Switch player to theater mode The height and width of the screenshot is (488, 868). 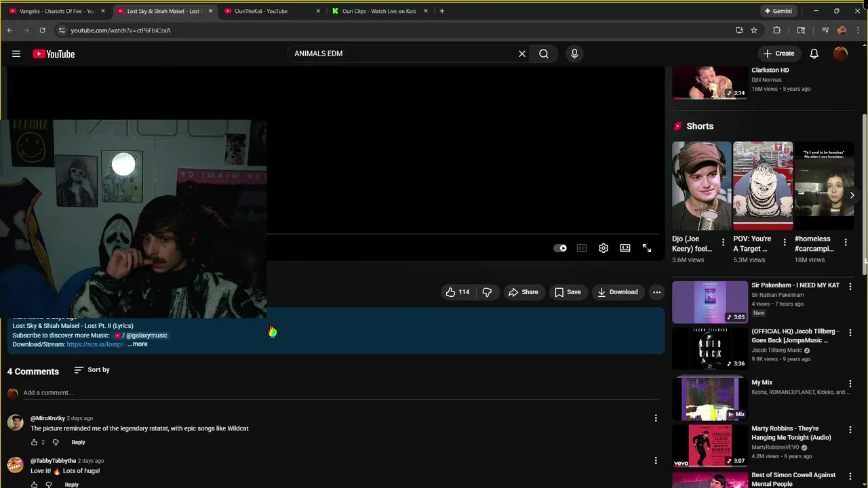coord(625,248)
